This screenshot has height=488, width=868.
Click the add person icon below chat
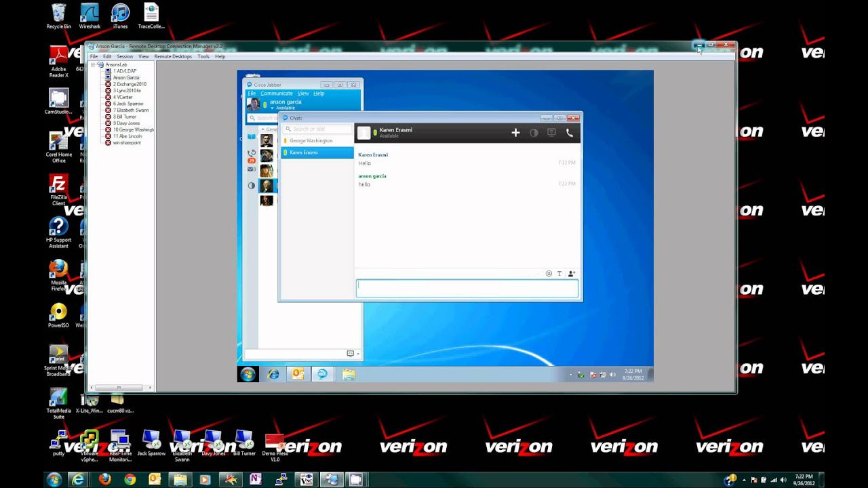(x=572, y=274)
